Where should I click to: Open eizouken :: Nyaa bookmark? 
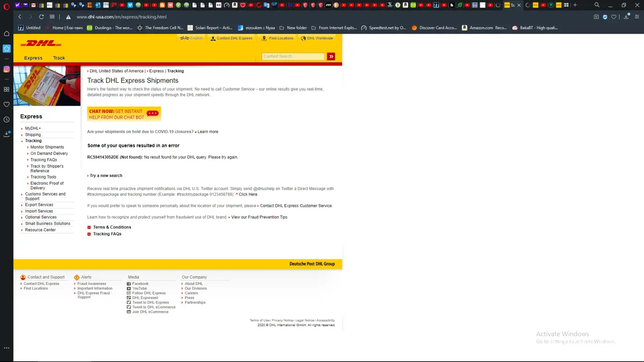(256, 28)
